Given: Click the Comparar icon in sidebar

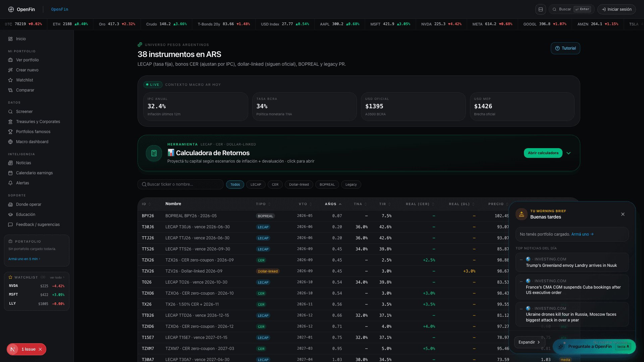Looking at the screenshot, I should click(10, 90).
